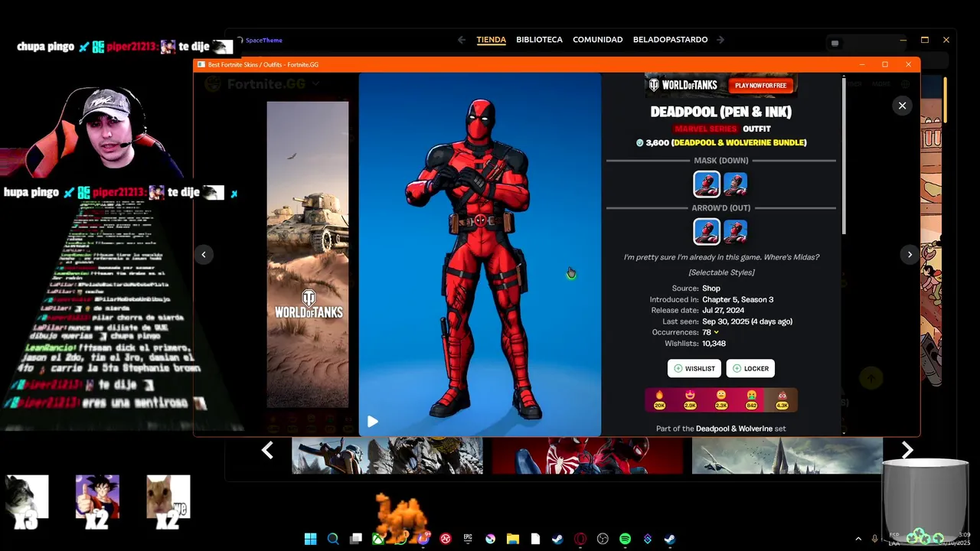980x551 pixels.
Task: Open the Spider-Man game thumbnail in Steam carousel
Action: click(x=587, y=456)
